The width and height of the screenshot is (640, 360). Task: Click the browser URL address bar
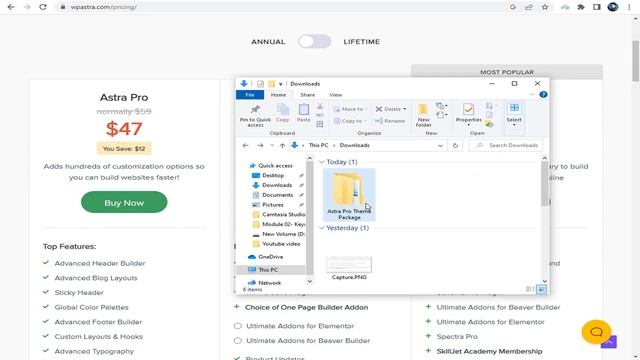[x=282, y=7]
